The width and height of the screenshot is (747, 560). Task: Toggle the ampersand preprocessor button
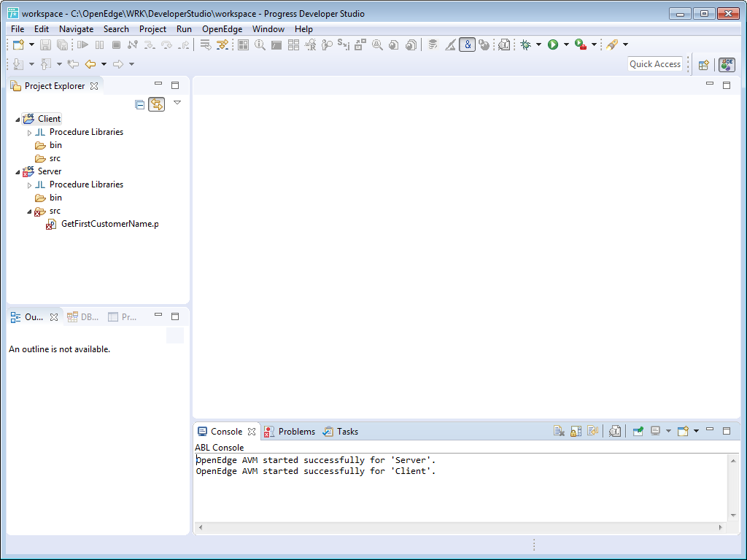coord(468,44)
